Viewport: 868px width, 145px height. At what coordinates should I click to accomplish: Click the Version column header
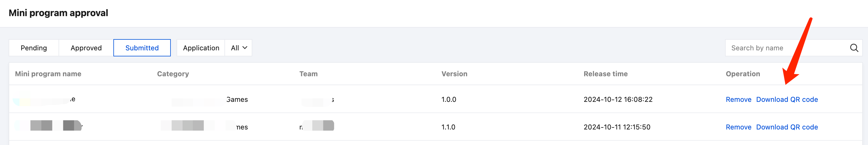(x=454, y=74)
